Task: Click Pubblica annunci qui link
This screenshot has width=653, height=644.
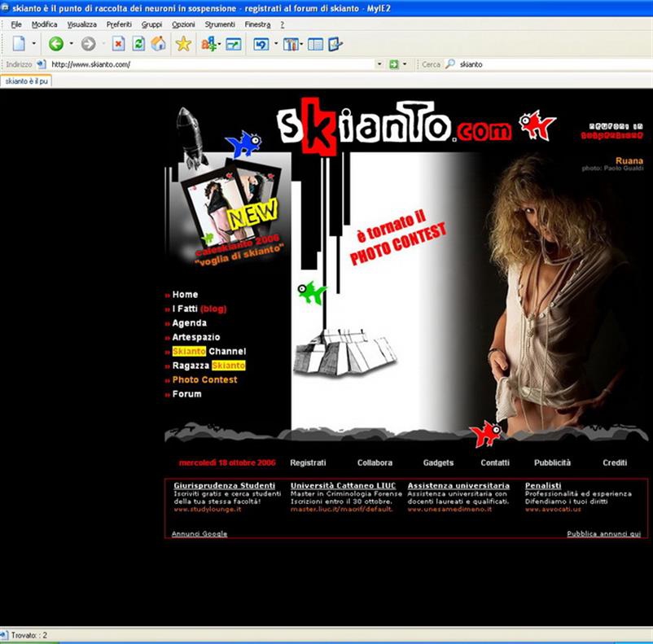Action: (604, 533)
